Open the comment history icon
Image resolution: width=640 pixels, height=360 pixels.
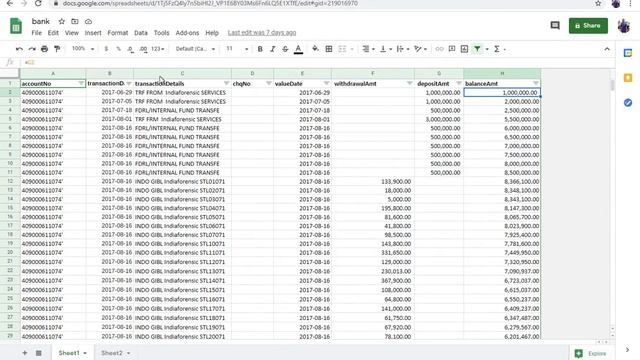point(555,26)
